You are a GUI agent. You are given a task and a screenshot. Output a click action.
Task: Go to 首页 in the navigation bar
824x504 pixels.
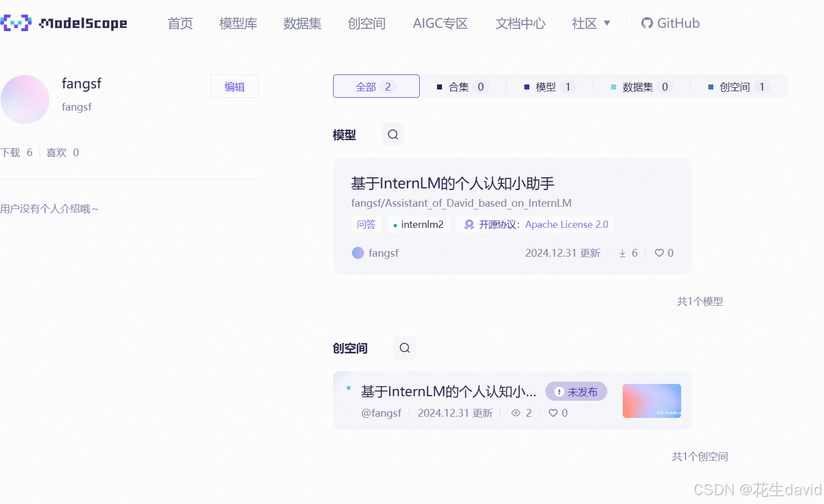click(180, 23)
